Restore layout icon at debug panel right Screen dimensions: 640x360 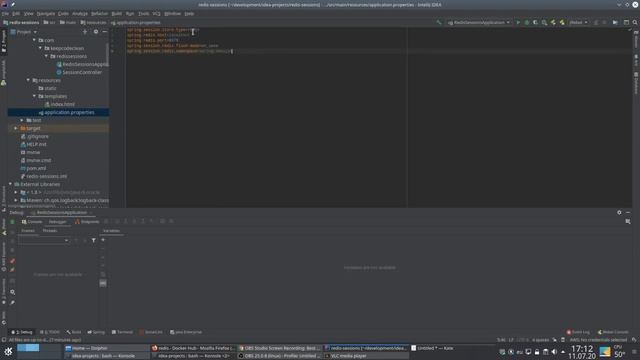628,222
